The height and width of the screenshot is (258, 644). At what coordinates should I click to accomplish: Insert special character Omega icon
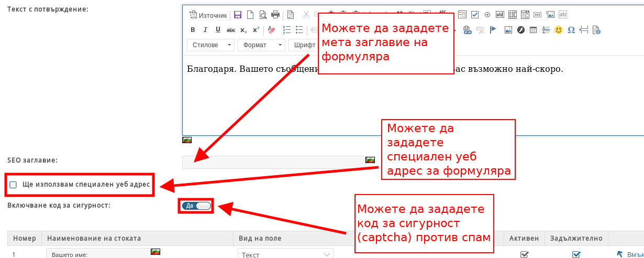571,30
